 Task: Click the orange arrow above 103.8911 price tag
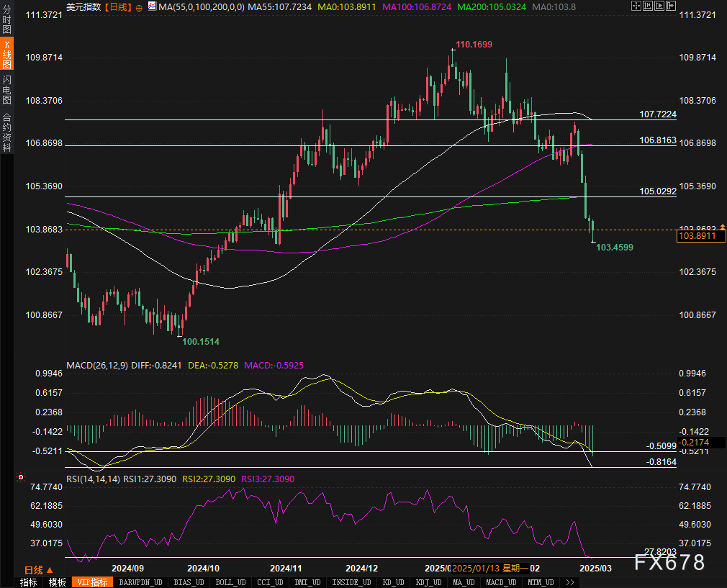(722, 227)
